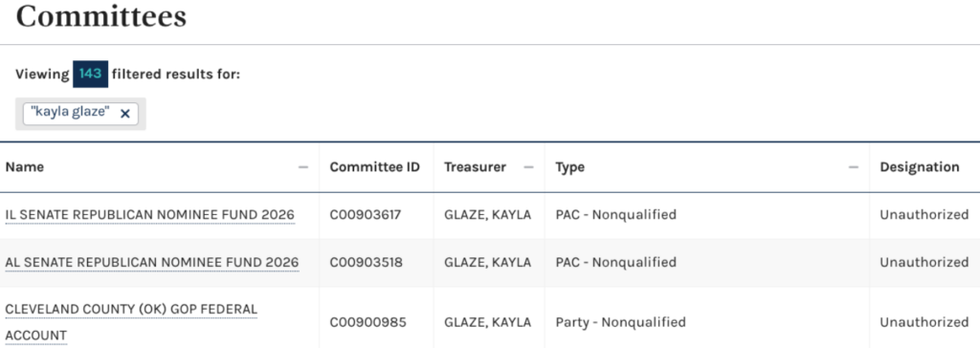Click PAC - Nonqualified in the IL Senate row

point(615,215)
